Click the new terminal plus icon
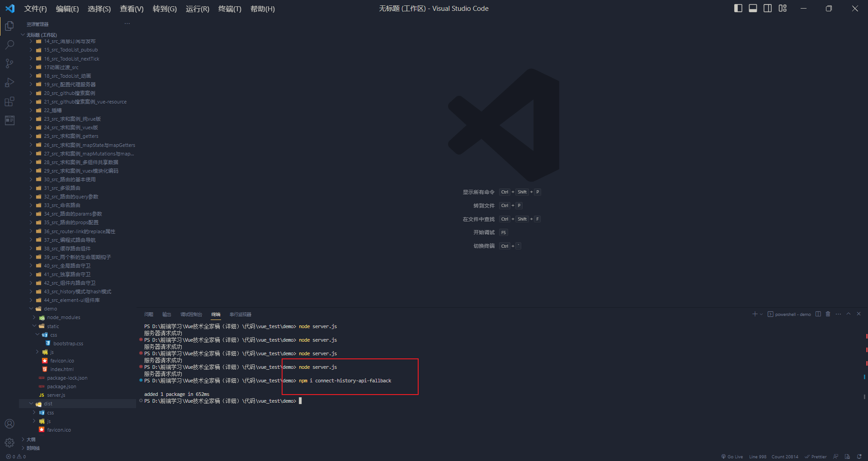Image resolution: width=868 pixels, height=461 pixels. (755, 314)
